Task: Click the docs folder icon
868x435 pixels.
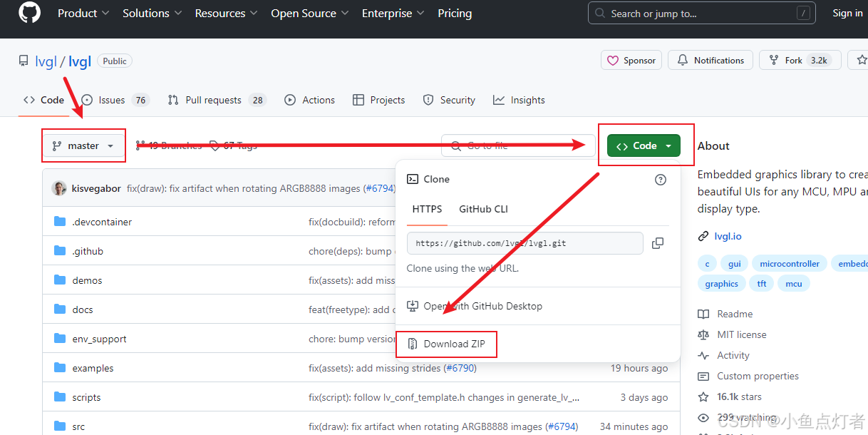Action: point(60,309)
